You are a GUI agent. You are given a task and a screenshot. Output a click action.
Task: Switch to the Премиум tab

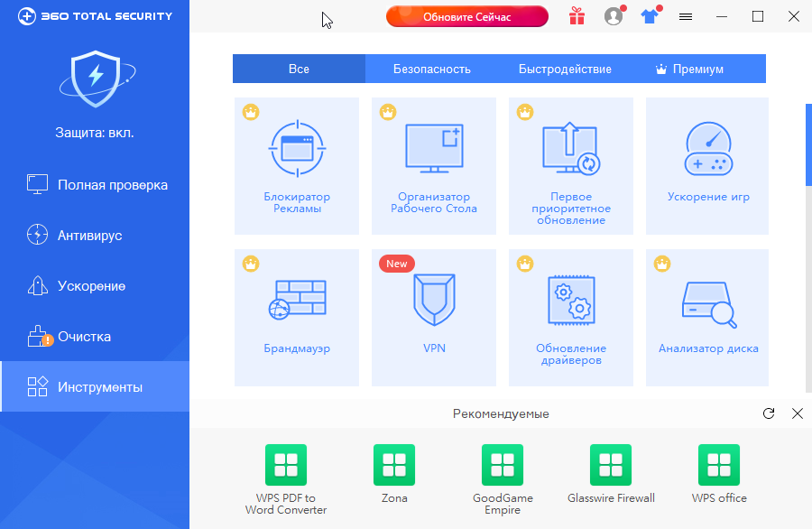(698, 69)
